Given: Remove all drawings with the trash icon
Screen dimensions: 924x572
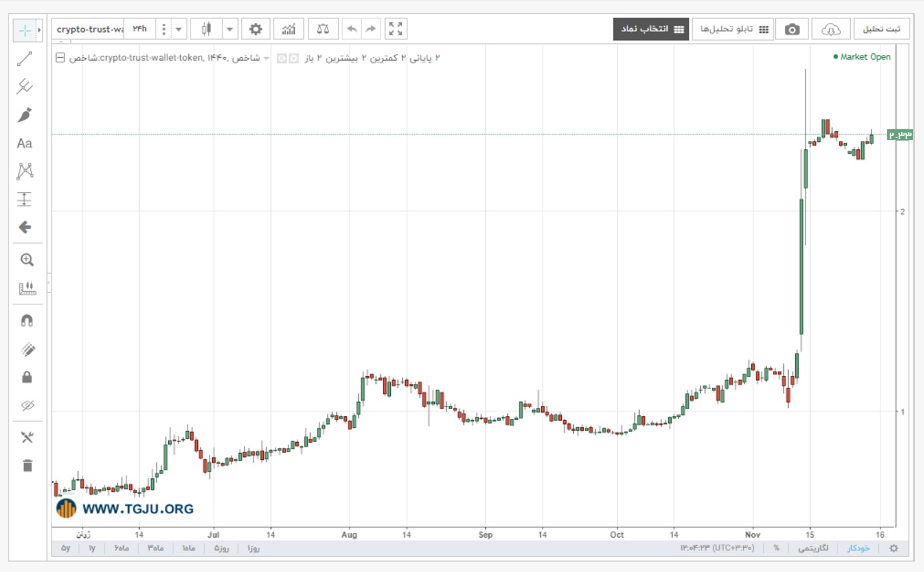Looking at the screenshot, I should [x=27, y=466].
